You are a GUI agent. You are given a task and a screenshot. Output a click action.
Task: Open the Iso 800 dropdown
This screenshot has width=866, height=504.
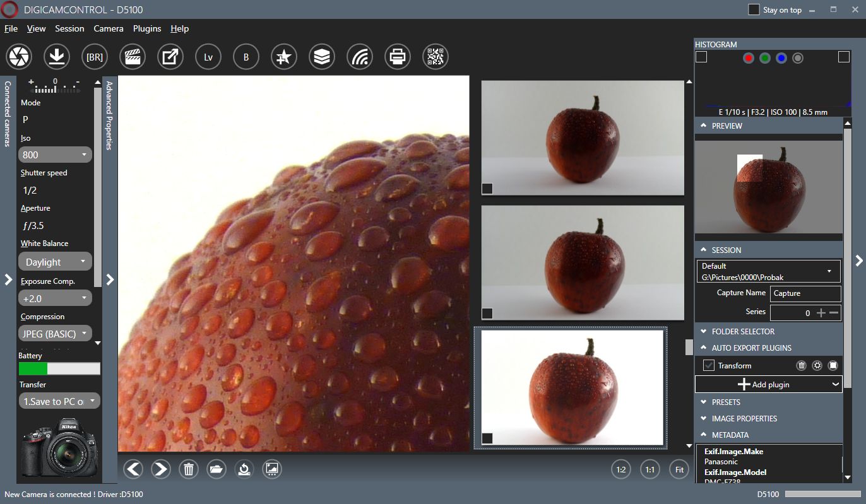pyautogui.click(x=56, y=155)
